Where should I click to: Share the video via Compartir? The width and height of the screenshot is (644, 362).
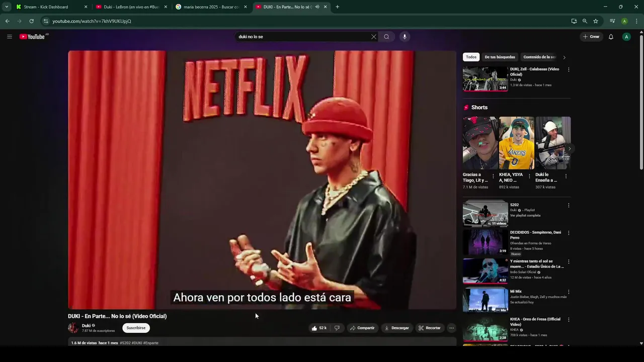(362, 328)
